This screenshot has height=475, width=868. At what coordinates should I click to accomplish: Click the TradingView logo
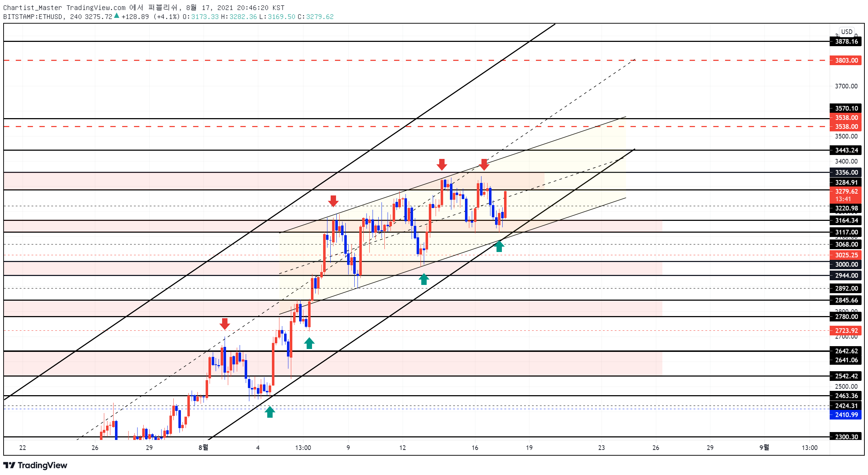coord(35,465)
